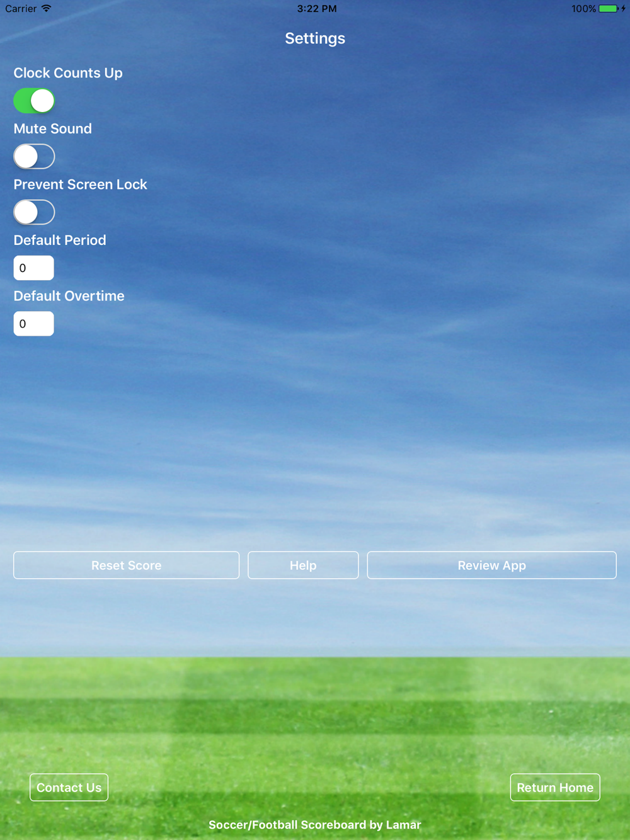Click the Mute Sound label
This screenshot has height=840, width=630.
point(53,128)
